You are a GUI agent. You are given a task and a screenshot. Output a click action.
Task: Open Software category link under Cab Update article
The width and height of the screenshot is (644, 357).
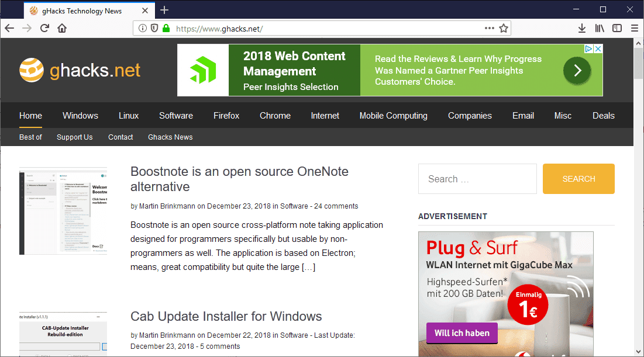pos(294,335)
